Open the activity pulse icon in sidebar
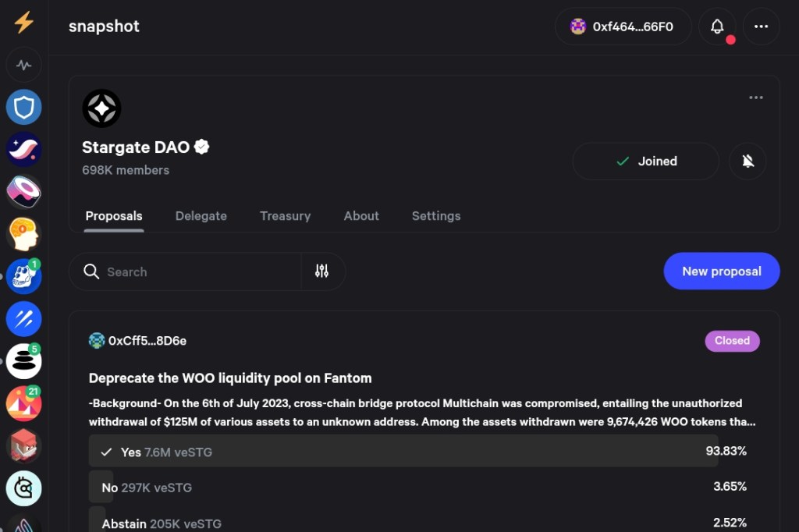This screenshot has width=799, height=532. tap(23, 65)
